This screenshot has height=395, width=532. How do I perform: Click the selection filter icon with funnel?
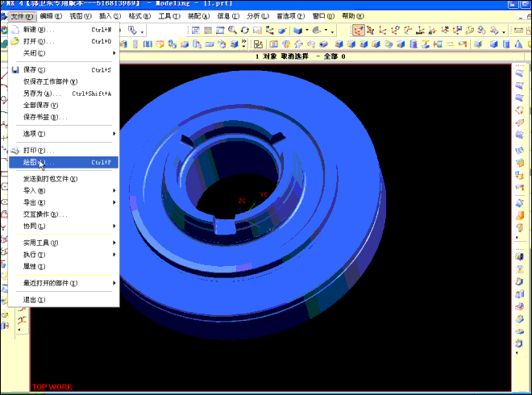[132, 31]
